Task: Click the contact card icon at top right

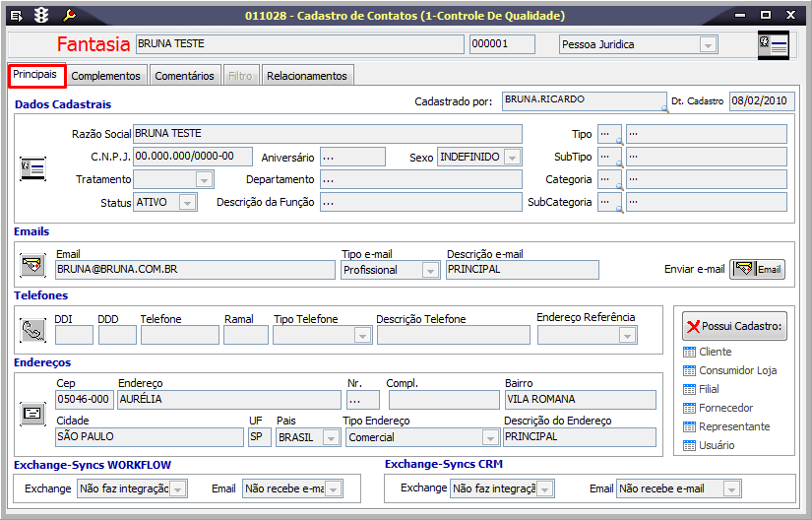Action: [x=773, y=45]
